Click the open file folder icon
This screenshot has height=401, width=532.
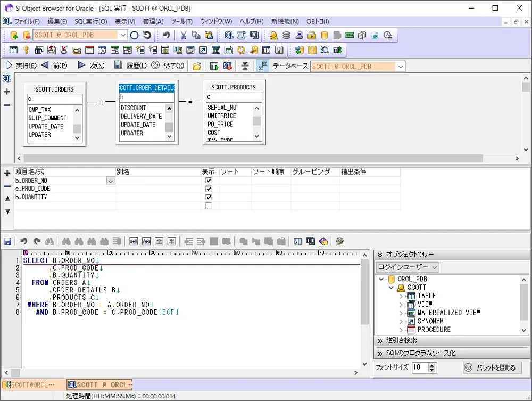(197, 66)
